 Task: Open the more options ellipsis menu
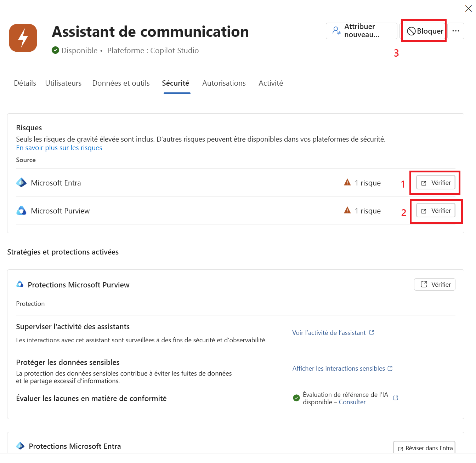[x=456, y=31]
